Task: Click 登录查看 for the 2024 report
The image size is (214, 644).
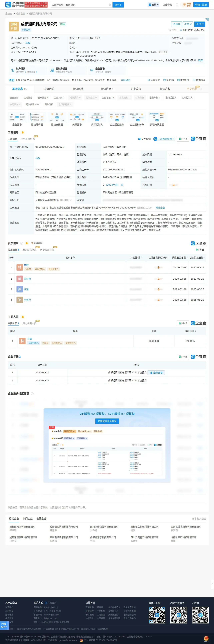Action: click(156, 373)
